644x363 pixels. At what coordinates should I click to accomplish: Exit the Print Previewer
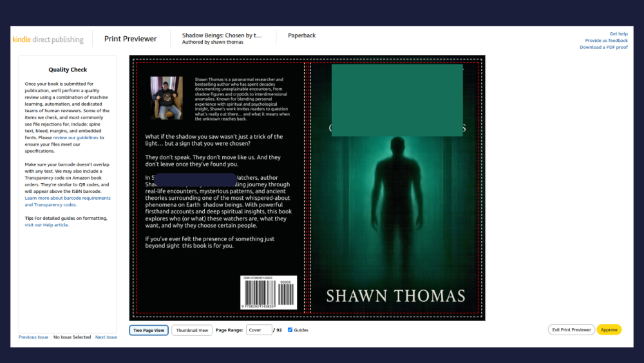coord(571,329)
